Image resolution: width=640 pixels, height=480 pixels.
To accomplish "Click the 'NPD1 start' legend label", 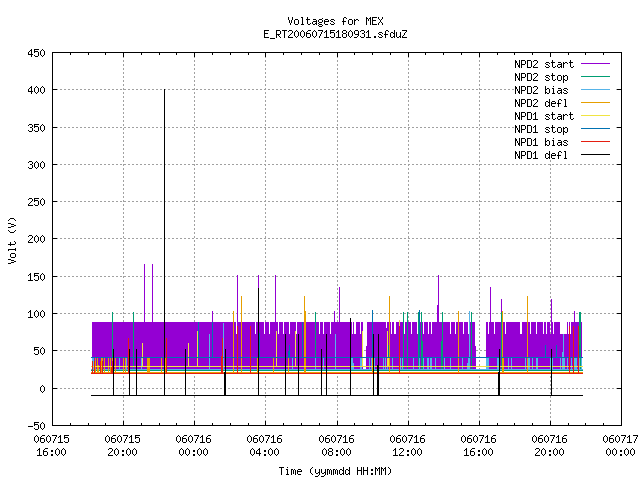I will (544, 116).
